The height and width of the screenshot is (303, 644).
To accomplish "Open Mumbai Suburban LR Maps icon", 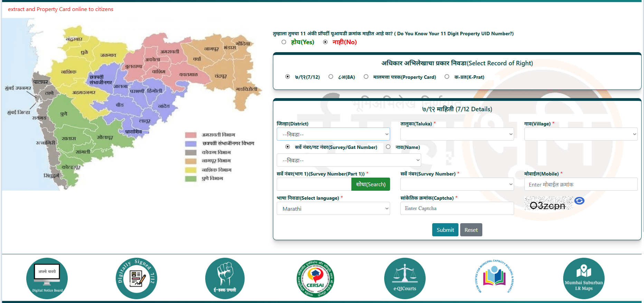I will 584,278.
